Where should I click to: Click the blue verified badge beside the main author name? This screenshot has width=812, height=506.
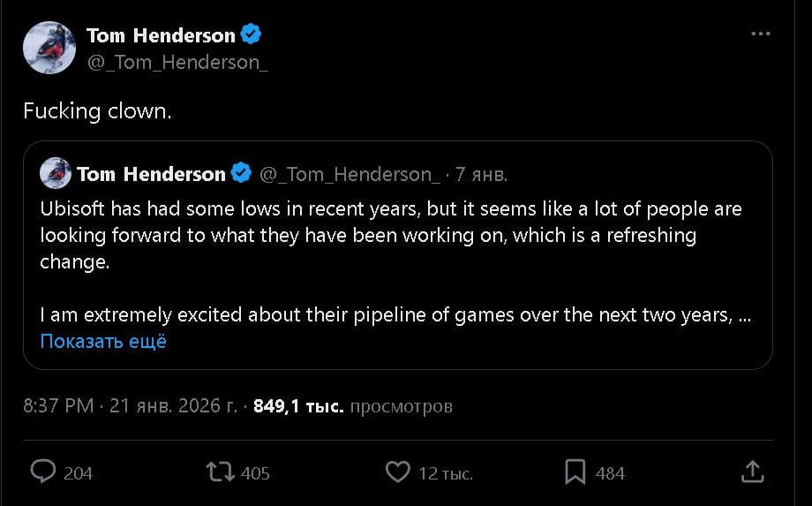click(252, 35)
